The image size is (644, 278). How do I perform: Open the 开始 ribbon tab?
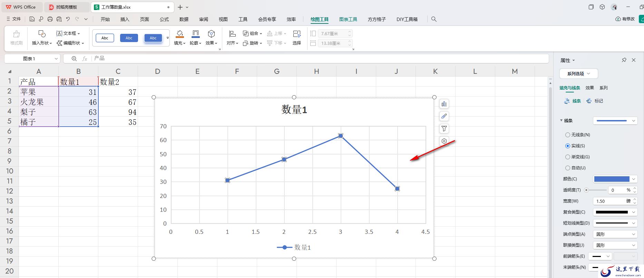(105, 19)
